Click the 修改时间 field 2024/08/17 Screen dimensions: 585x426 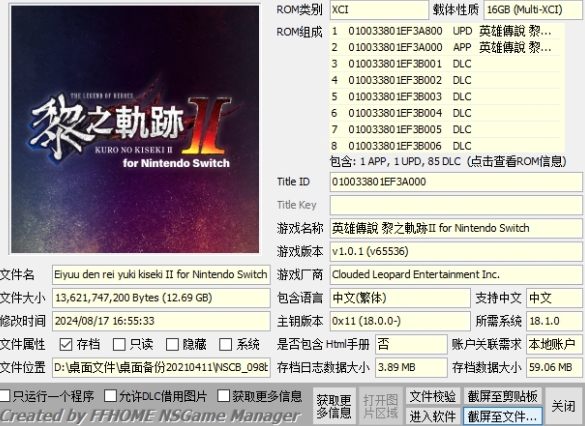pos(161,321)
